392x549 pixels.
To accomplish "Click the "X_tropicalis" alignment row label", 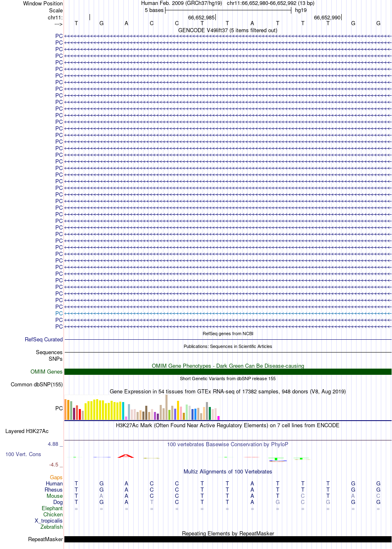I will point(49,521).
